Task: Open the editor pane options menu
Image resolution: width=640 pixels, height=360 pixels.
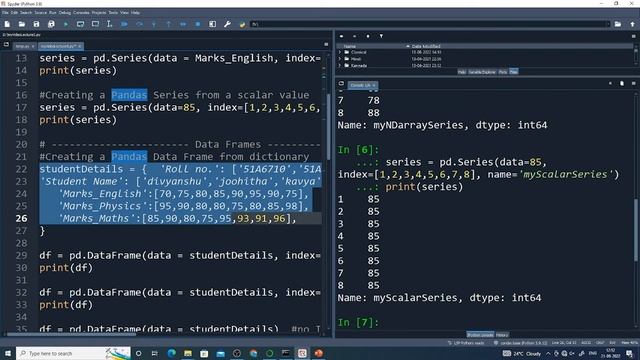Action: click(x=326, y=44)
